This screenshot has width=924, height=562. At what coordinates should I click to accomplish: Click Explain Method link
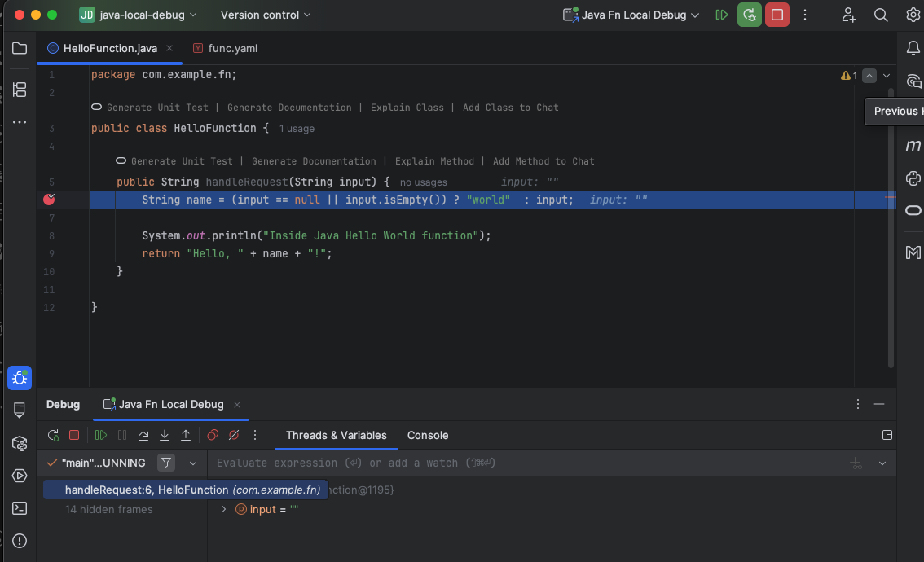point(434,161)
